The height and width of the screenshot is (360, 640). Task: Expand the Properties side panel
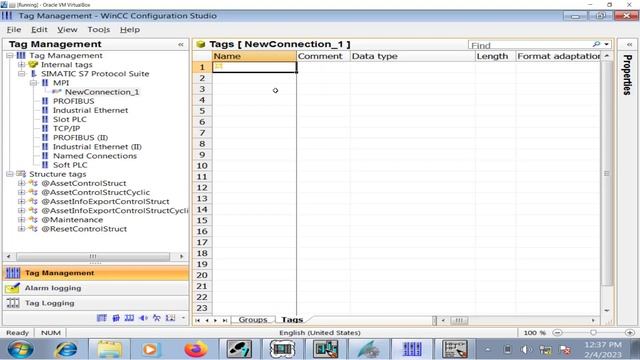(x=629, y=44)
